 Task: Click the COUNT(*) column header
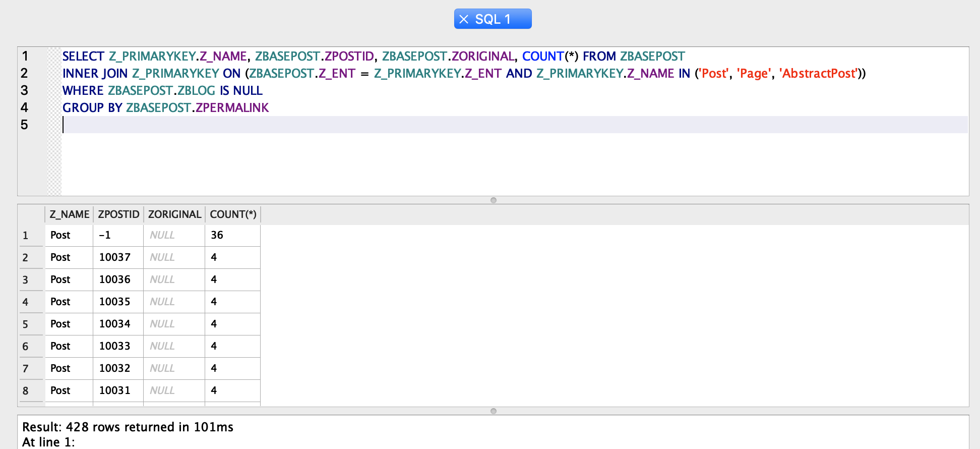233,214
